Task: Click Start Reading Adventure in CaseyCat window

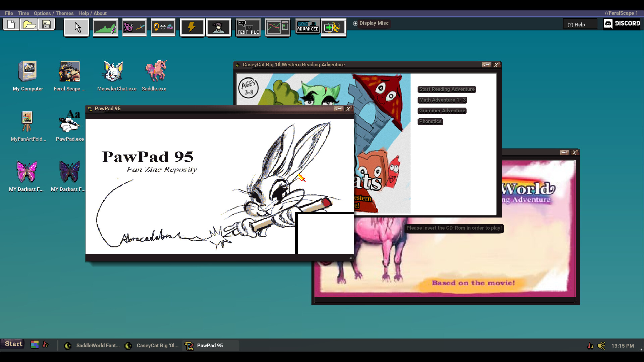Action: click(x=447, y=89)
